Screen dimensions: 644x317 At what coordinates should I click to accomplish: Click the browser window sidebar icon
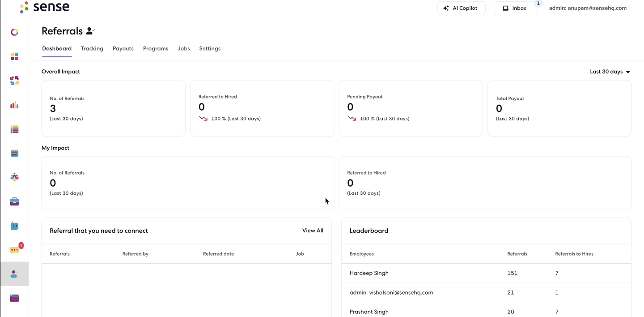14,298
